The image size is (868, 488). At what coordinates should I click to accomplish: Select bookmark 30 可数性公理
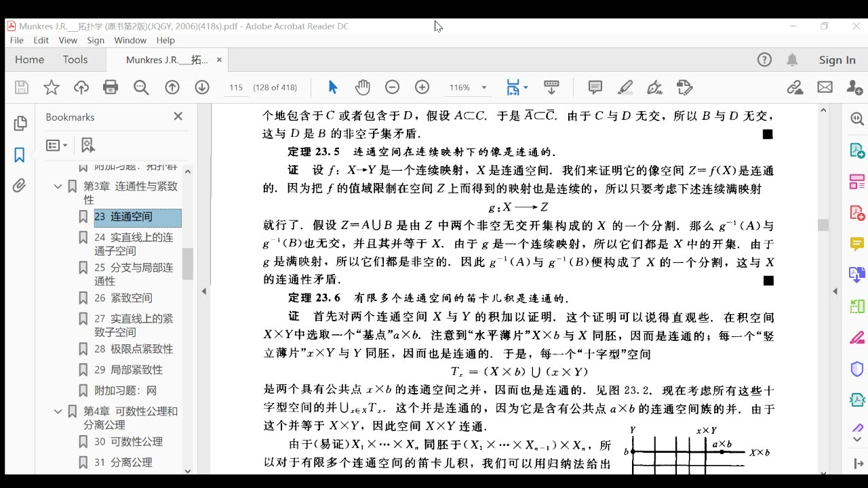[x=128, y=442]
